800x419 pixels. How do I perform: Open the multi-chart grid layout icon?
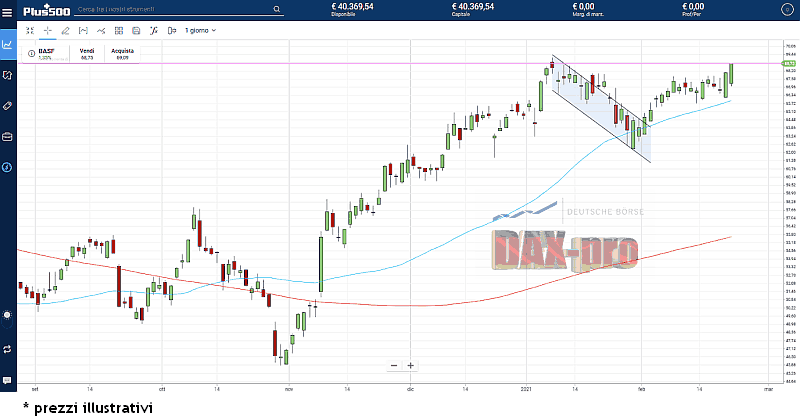119,31
